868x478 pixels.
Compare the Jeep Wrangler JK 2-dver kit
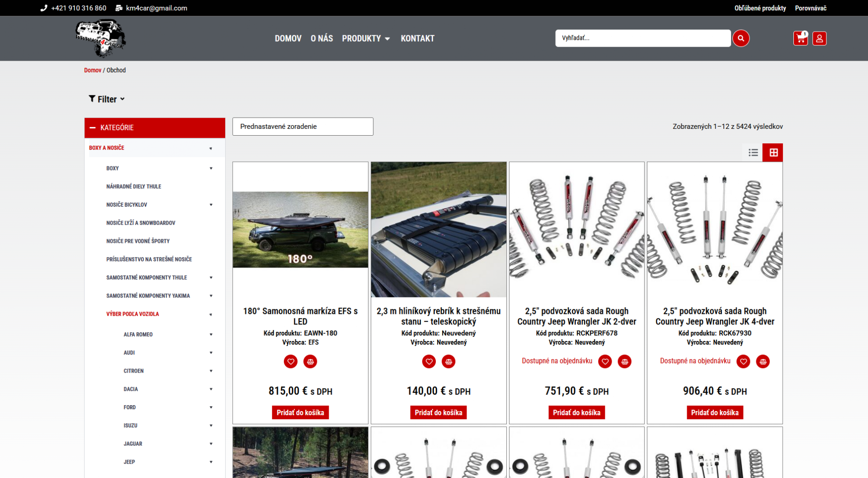coord(624,362)
